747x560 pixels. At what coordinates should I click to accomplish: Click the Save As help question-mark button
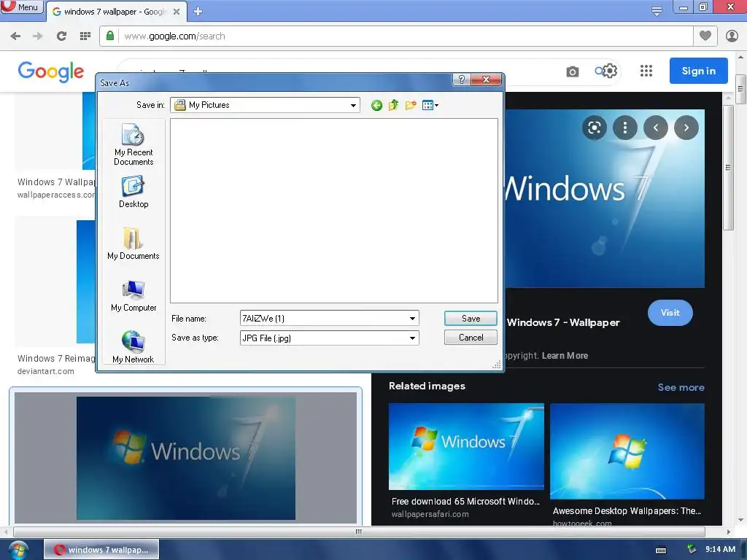pyautogui.click(x=461, y=79)
